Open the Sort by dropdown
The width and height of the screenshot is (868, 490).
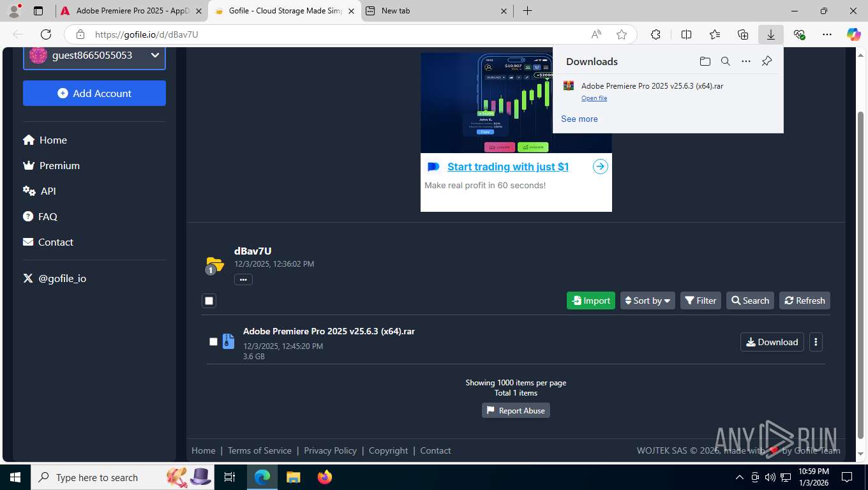(647, 301)
